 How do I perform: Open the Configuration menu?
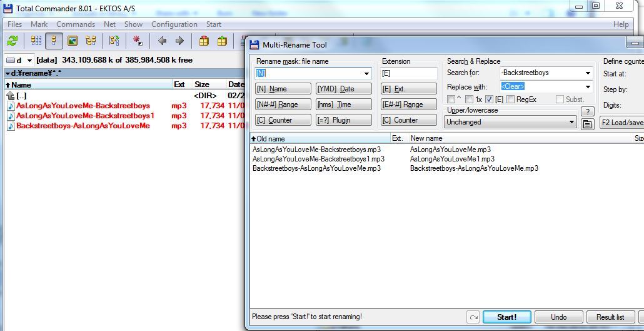pos(174,24)
